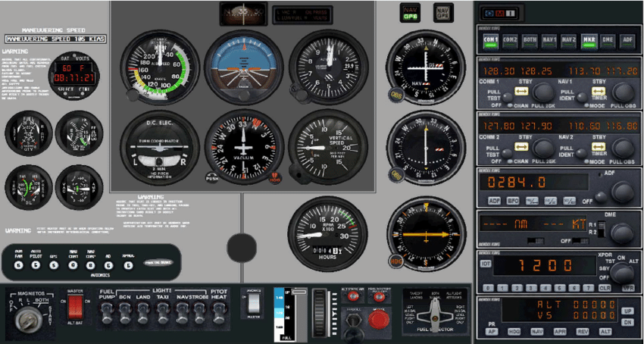Select COM 1 on the audio panel
The height and width of the screenshot is (344, 644).
pos(490,41)
